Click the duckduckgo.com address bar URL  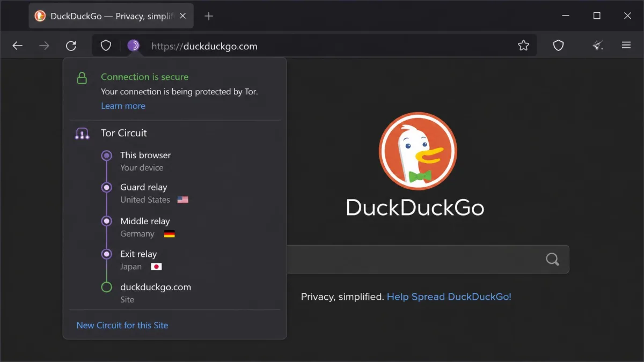[x=204, y=46]
